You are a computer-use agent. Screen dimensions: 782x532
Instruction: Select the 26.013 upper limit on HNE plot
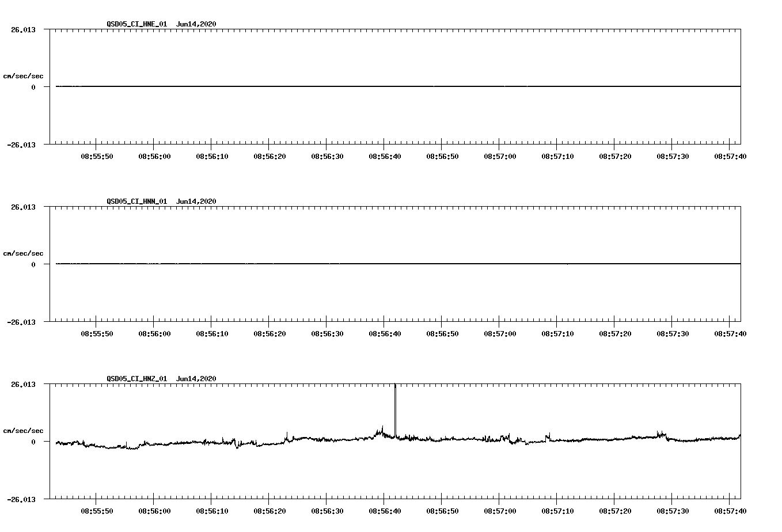[x=23, y=30]
